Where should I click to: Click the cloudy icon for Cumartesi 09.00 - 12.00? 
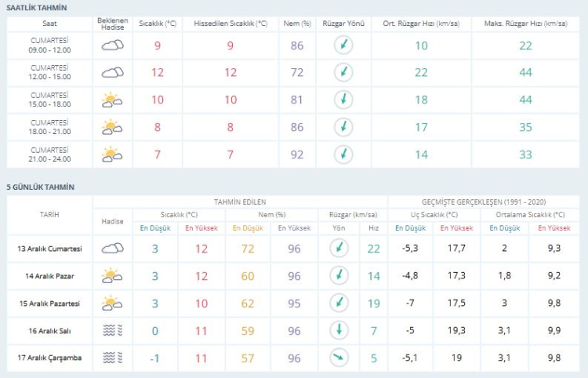click(113, 45)
